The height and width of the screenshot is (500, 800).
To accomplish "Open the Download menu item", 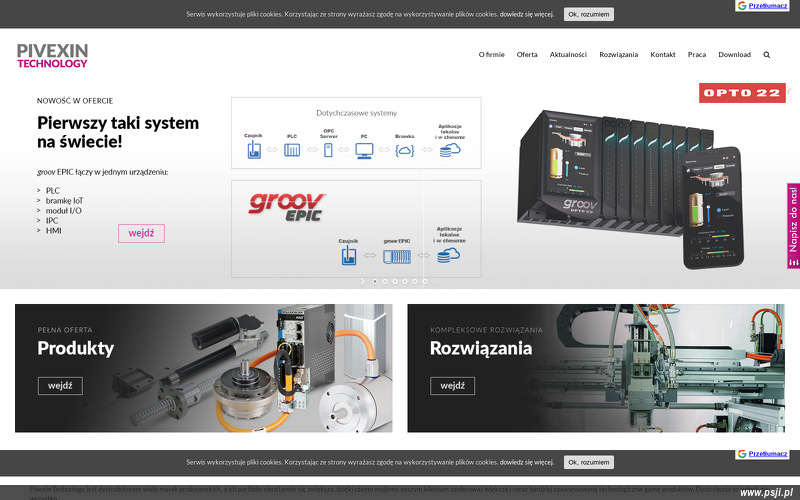I will click(x=735, y=55).
